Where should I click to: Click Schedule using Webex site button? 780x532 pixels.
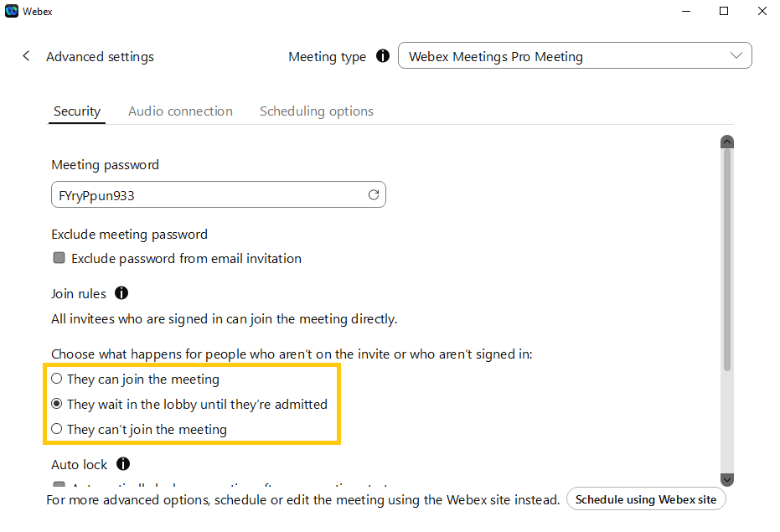pyautogui.click(x=645, y=499)
